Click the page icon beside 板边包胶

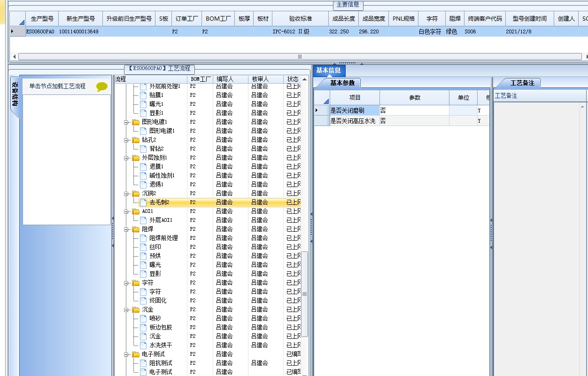[x=143, y=327]
